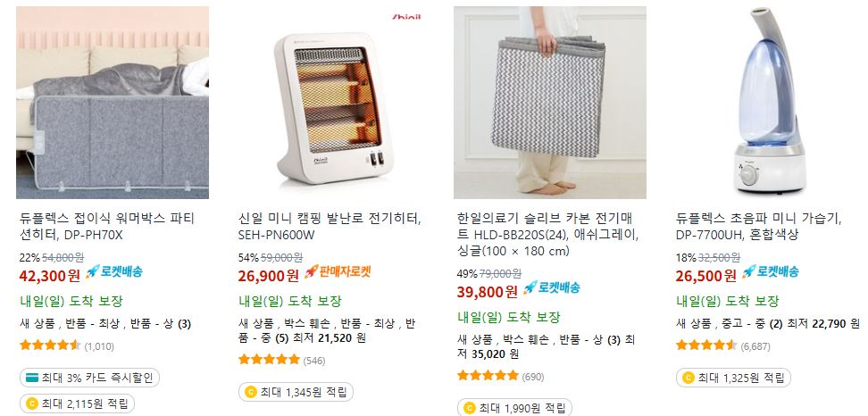Click 새 상품, 중고 - 중 (2) options
Viewport: 868px width, 416px height.
729,324
